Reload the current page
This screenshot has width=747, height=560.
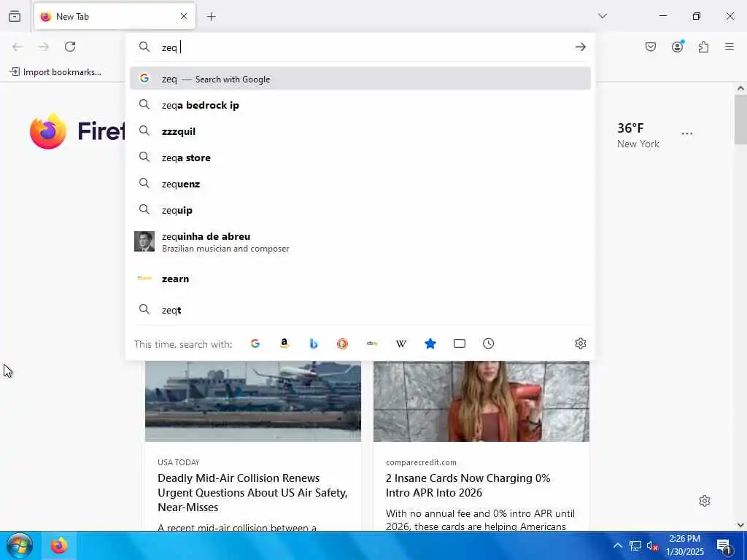pos(70,47)
